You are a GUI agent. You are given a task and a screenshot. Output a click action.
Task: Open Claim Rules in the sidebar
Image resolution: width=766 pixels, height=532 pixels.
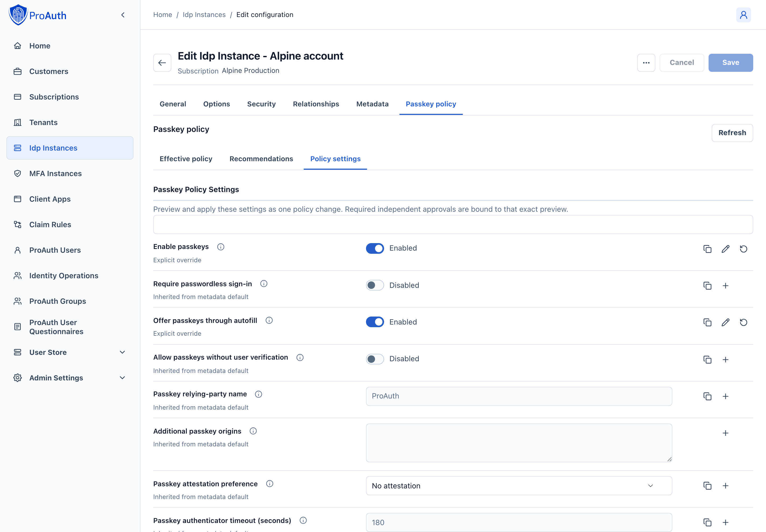[x=70, y=224]
